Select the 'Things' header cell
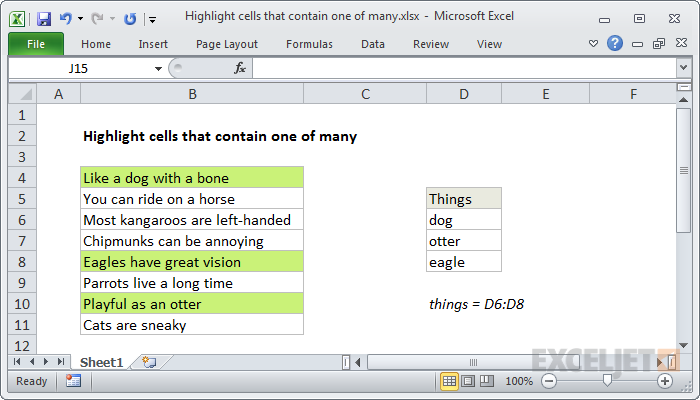700x400 pixels. pyautogui.click(x=464, y=199)
